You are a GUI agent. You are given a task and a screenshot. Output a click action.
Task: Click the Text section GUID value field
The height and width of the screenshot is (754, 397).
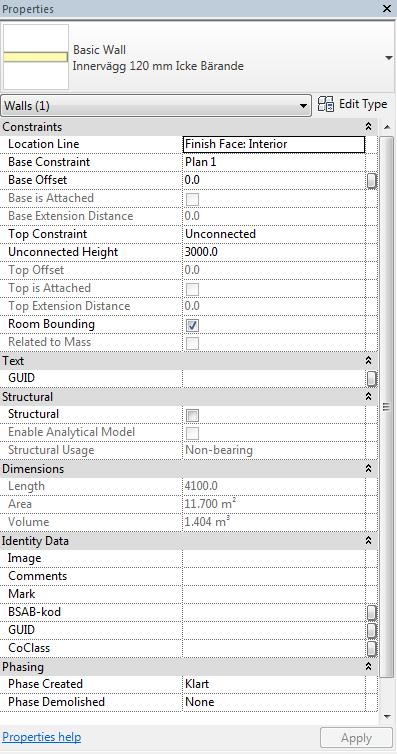(x=274, y=378)
